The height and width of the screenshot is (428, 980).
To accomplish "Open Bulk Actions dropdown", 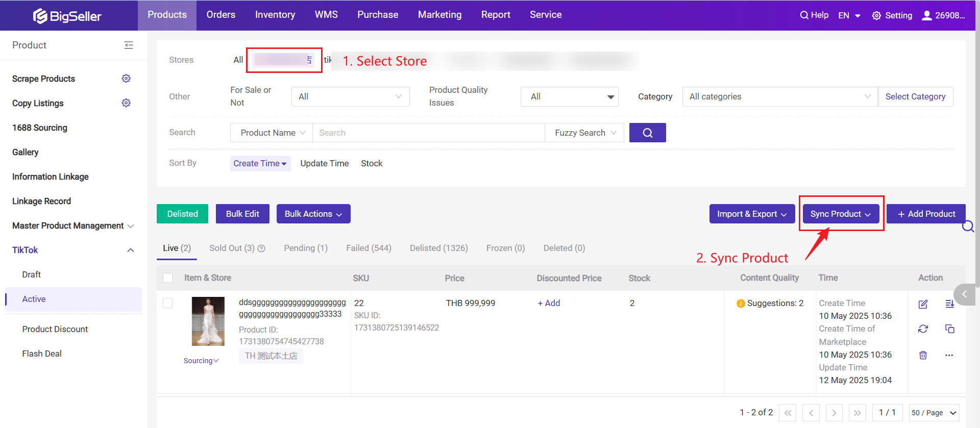I will tap(313, 214).
